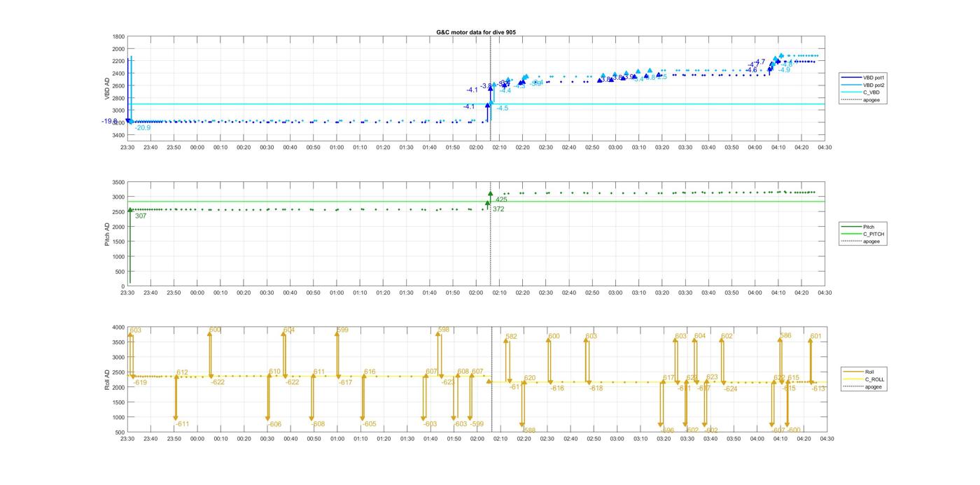Screen dimensions: 980x485
Task: Click the '612' roll data label
Action: pyautogui.click(x=183, y=372)
